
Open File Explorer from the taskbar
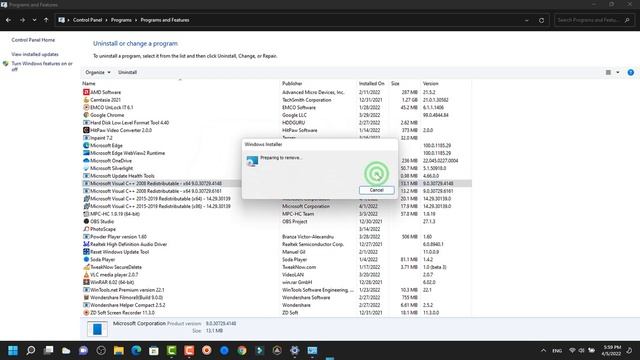[x=119, y=351]
